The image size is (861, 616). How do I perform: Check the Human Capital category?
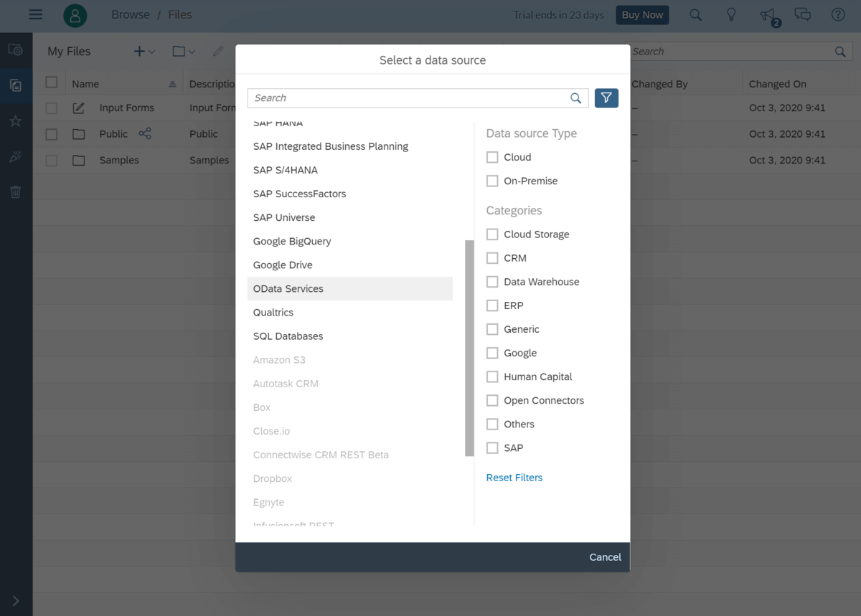[x=492, y=376]
